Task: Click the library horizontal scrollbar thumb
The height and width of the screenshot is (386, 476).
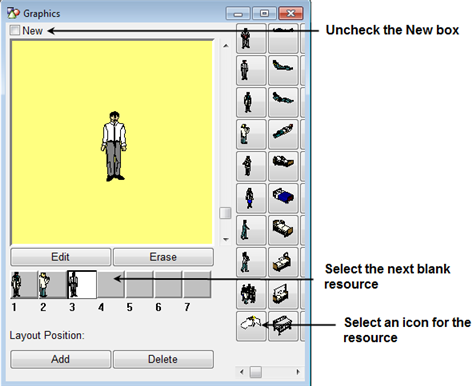Action: [x=256, y=372]
